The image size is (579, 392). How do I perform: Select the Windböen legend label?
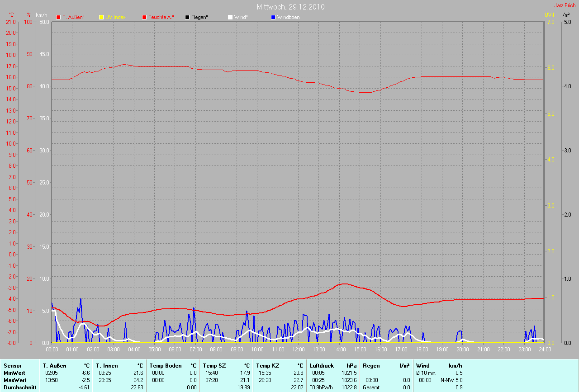[x=288, y=17]
